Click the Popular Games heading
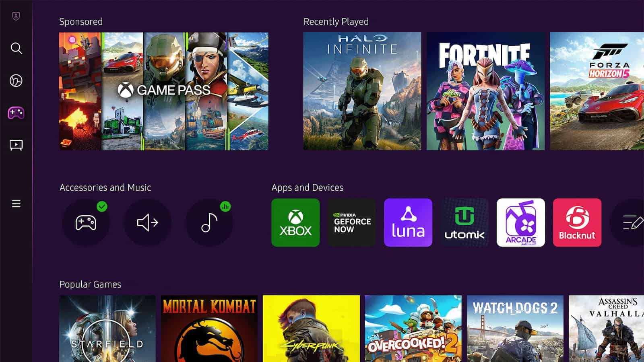This screenshot has width=644, height=362. 90,284
